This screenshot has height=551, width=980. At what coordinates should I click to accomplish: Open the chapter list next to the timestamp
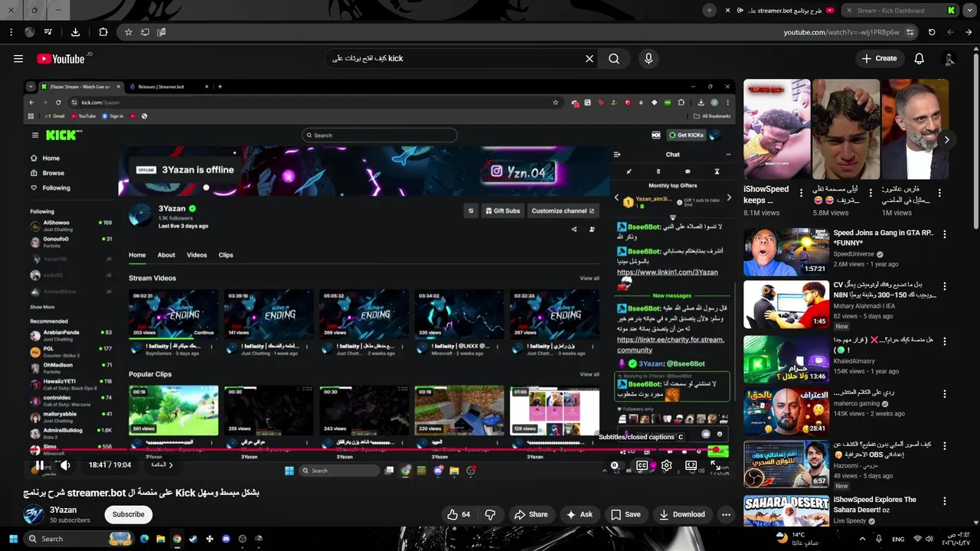coord(162,465)
